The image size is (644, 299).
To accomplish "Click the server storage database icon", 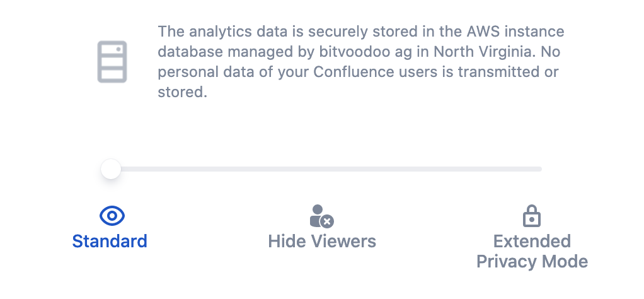I will (x=112, y=61).
